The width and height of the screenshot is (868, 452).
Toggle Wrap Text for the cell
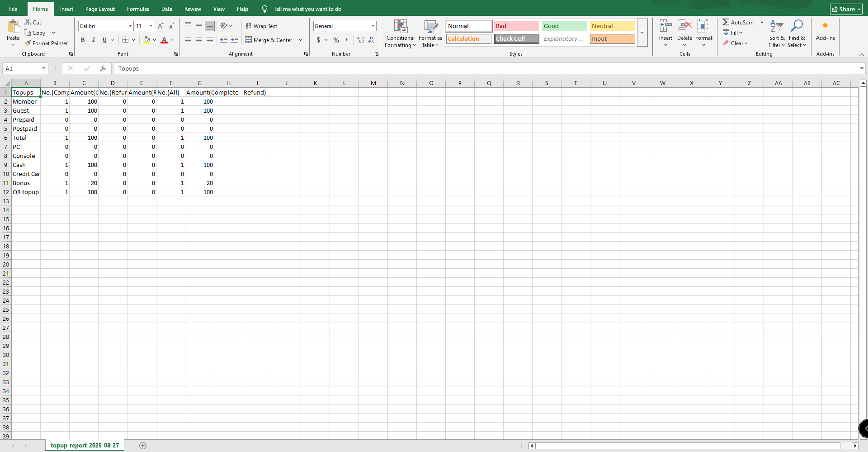click(x=261, y=26)
